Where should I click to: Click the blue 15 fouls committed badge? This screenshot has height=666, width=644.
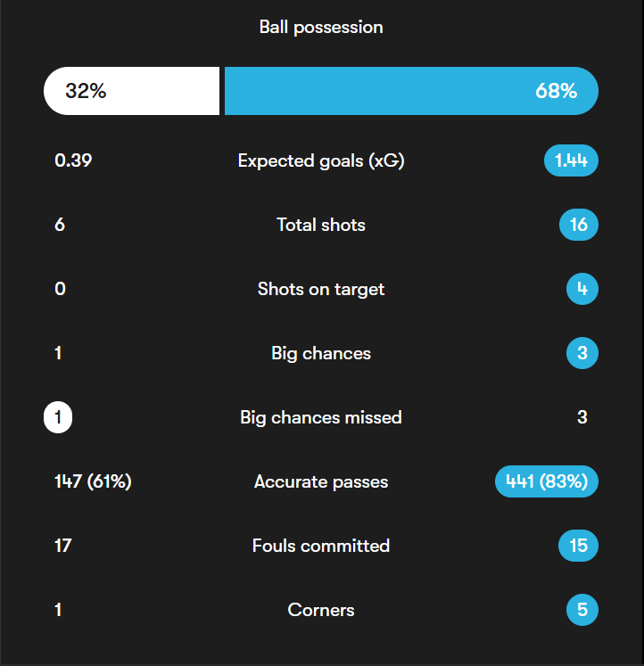point(579,547)
